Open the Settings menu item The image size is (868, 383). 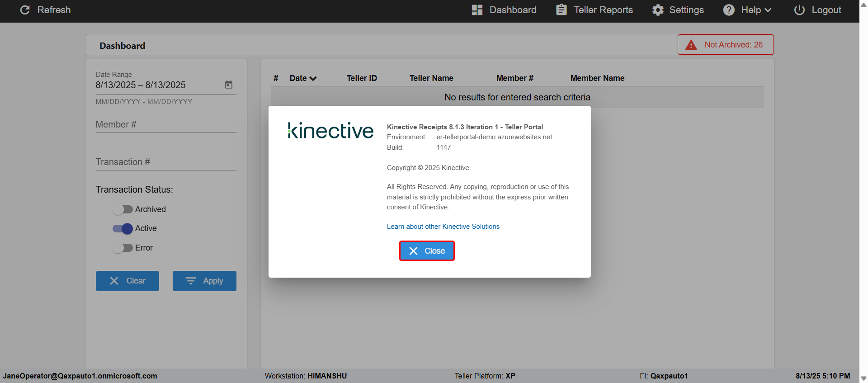(678, 10)
